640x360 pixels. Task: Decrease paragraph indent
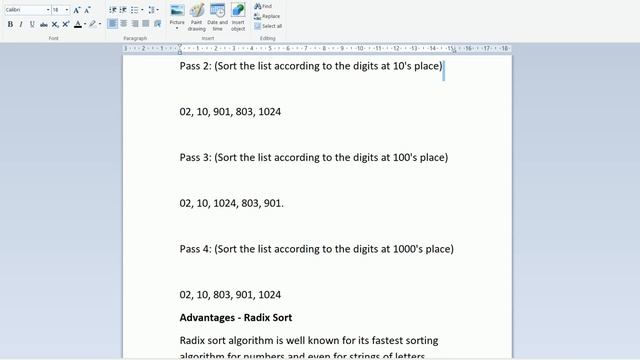(113, 10)
